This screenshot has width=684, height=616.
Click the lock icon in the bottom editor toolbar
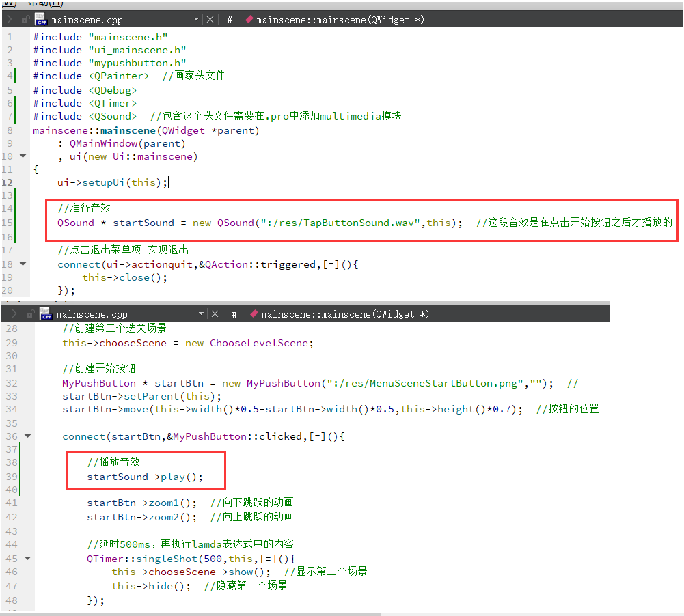pyautogui.click(x=31, y=314)
